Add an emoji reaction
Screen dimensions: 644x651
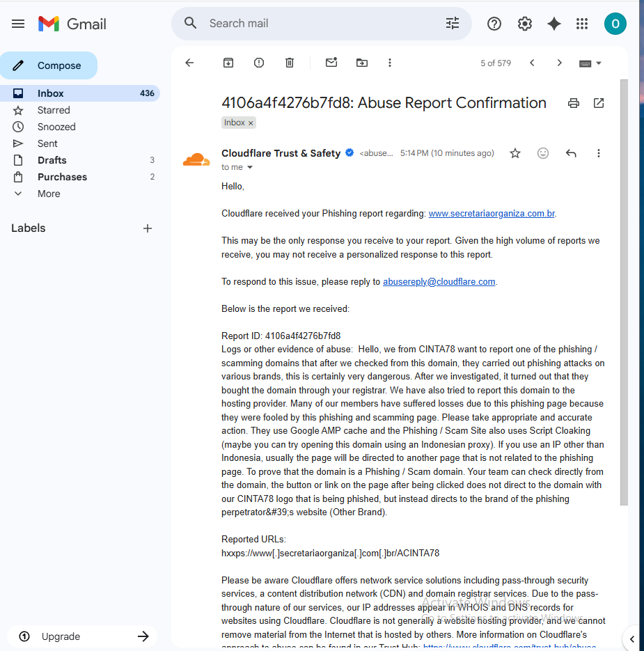click(x=542, y=153)
